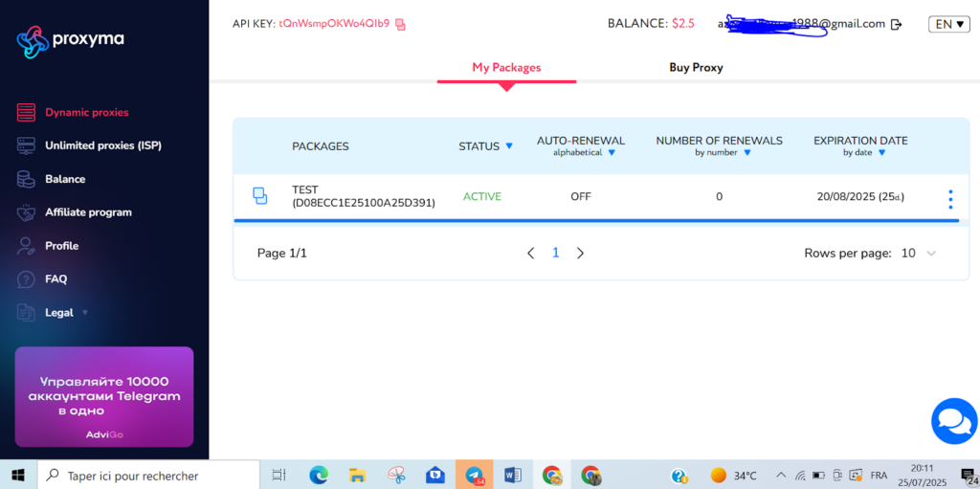This screenshot has height=489, width=980.
Task: Switch to the Buy Proxy tab
Action: [x=696, y=68]
